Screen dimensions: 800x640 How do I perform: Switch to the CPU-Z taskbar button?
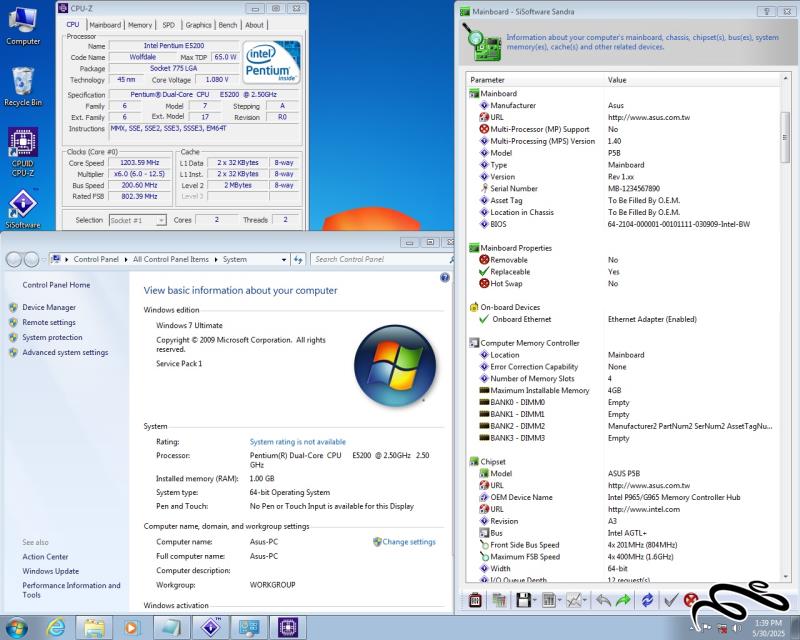click(x=288, y=628)
